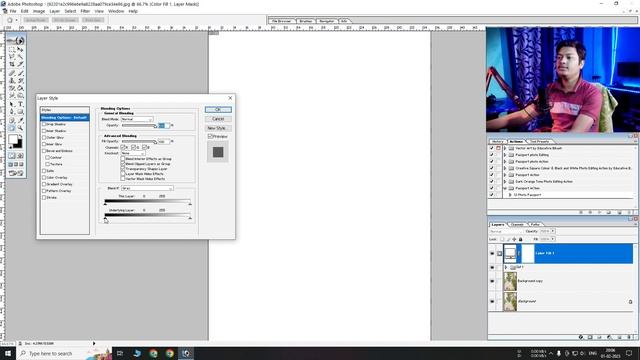This screenshot has height=360, width=640.
Task: Open the Layers Opacity dropdown arrow
Action: click(553, 231)
